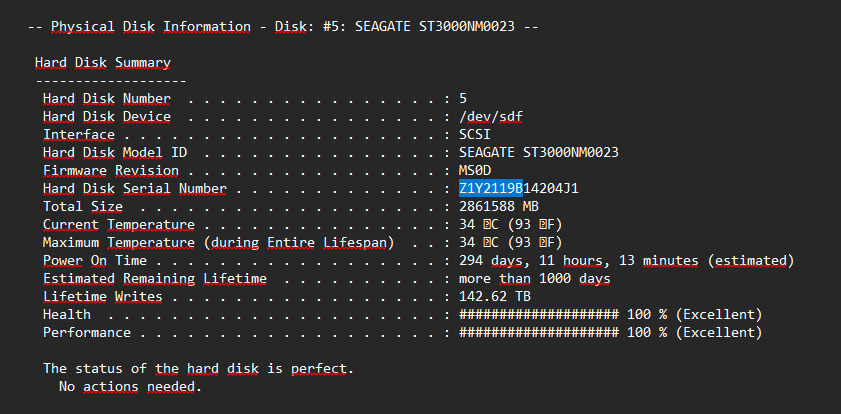Click the Hard Disk Summary heading

click(x=102, y=63)
